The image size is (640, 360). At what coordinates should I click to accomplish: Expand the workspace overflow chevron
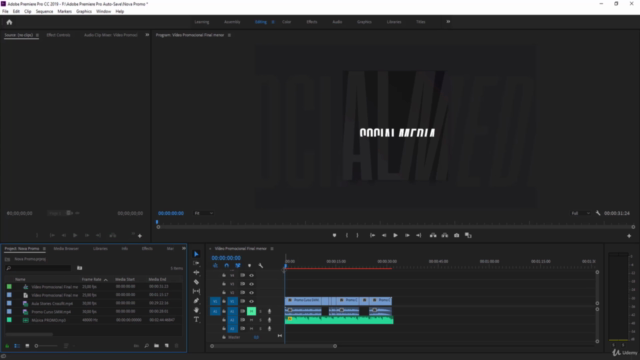point(448,22)
